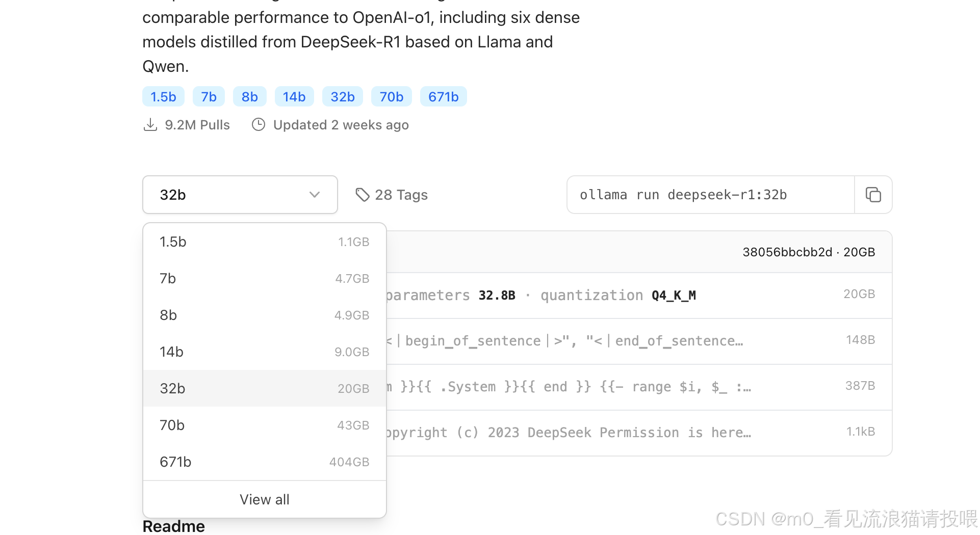This screenshot has height=535, width=980.
Task: Click the 387B size value
Action: [860, 386]
